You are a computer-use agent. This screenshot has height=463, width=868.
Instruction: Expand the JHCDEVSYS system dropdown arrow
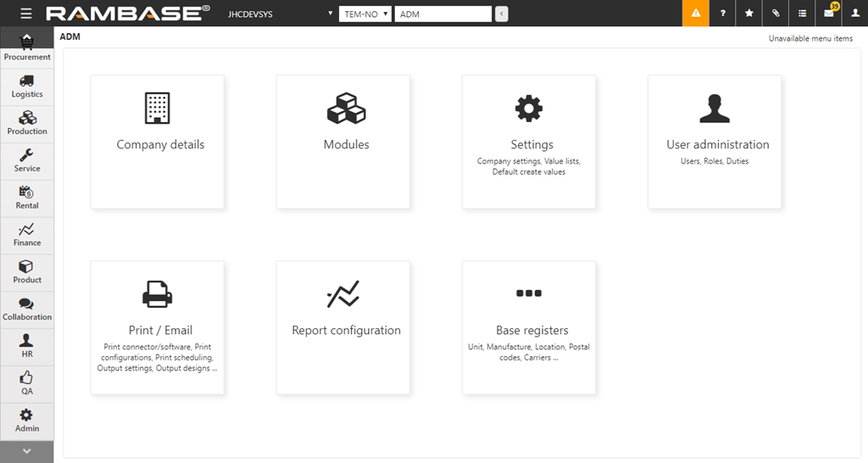(330, 14)
